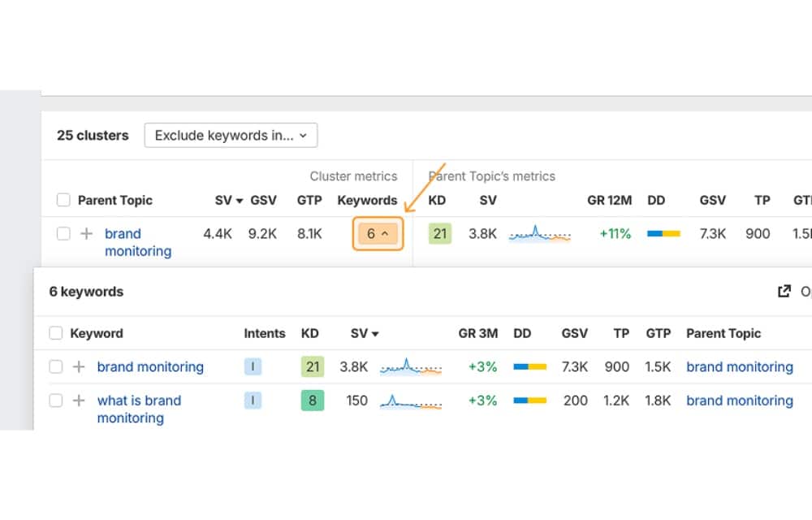The image size is (812, 520).
Task: Click the GTP header in Cluster metrics
Action: click(x=309, y=201)
